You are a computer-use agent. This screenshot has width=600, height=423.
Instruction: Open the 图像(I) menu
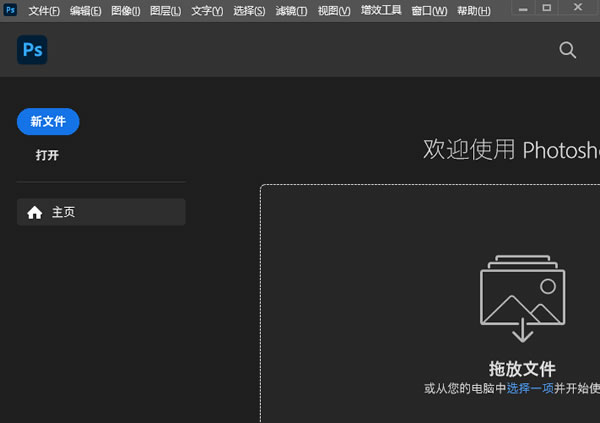pyautogui.click(x=126, y=11)
